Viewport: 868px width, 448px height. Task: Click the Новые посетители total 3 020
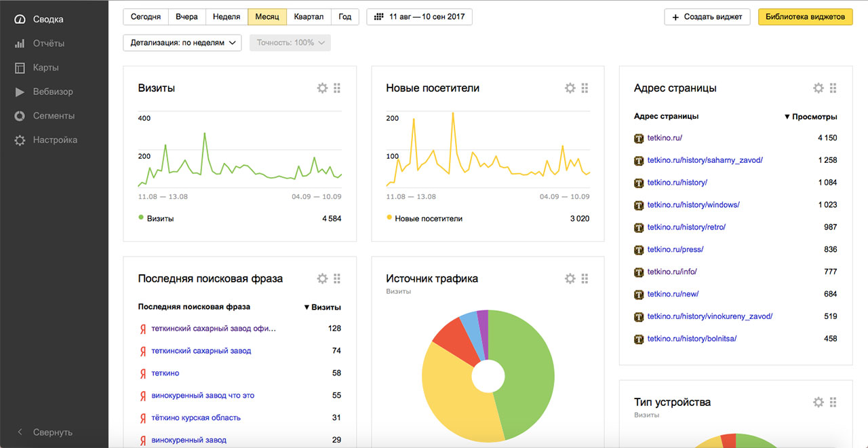click(x=580, y=219)
